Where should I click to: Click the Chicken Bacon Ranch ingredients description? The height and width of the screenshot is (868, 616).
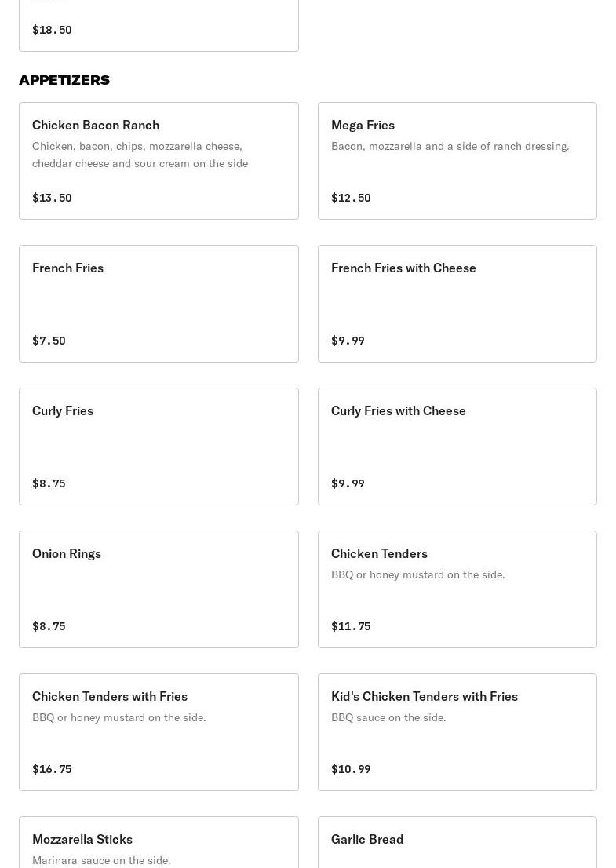(140, 155)
